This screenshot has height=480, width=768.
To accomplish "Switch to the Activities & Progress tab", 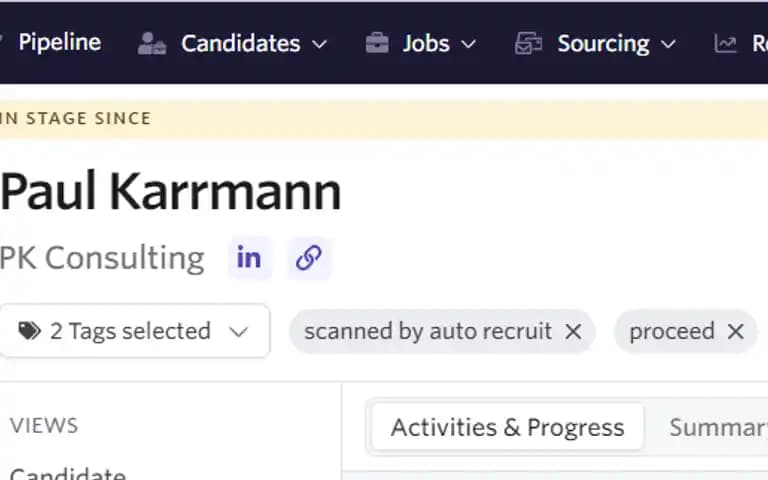I will pyautogui.click(x=507, y=427).
